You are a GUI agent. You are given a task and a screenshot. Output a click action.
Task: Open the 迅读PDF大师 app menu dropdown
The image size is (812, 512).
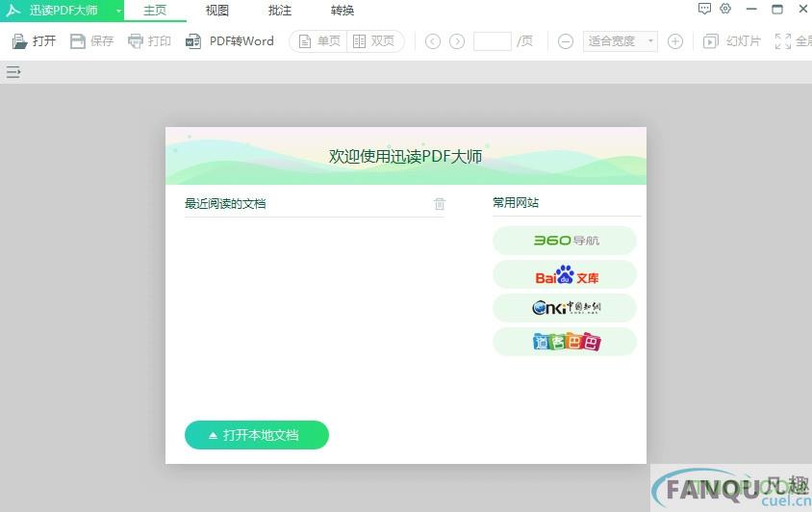point(118,11)
